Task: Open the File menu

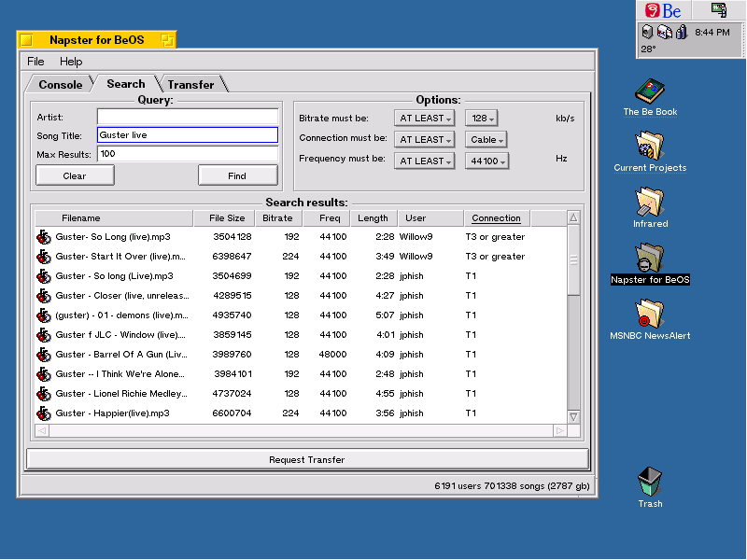Action: pos(35,61)
